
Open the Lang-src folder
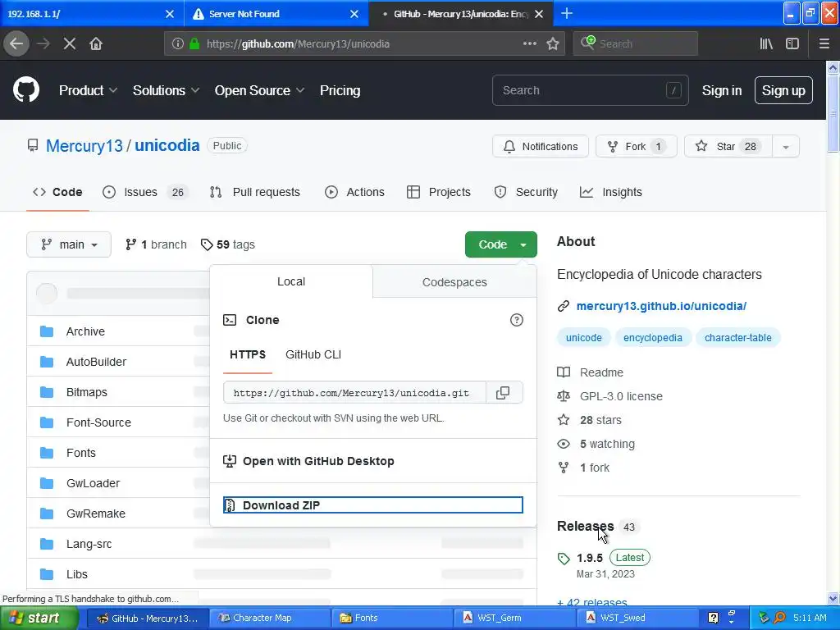[x=89, y=545]
